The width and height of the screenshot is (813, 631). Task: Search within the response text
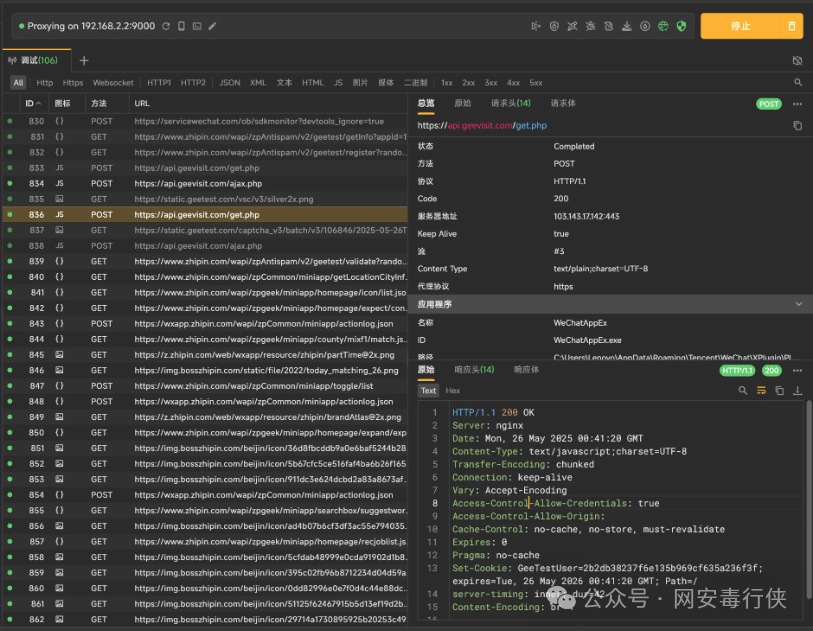(743, 390)
